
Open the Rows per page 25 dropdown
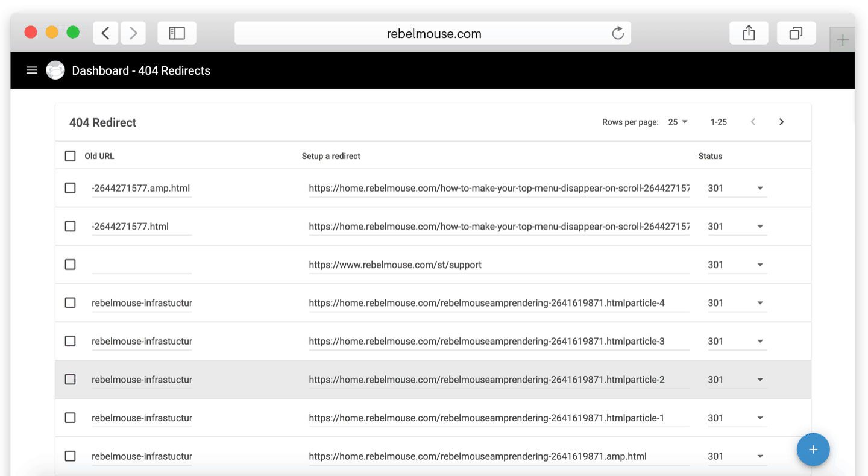pos(678,122)
